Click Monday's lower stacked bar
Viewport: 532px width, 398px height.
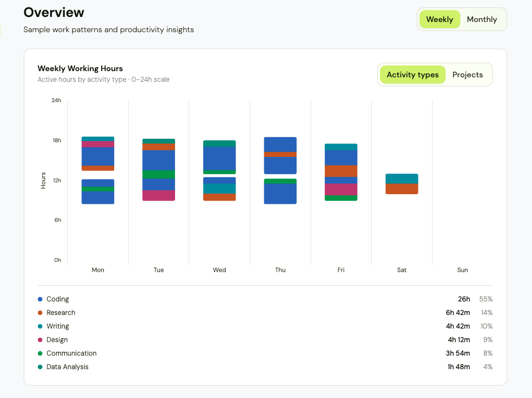tap(98, 191)
